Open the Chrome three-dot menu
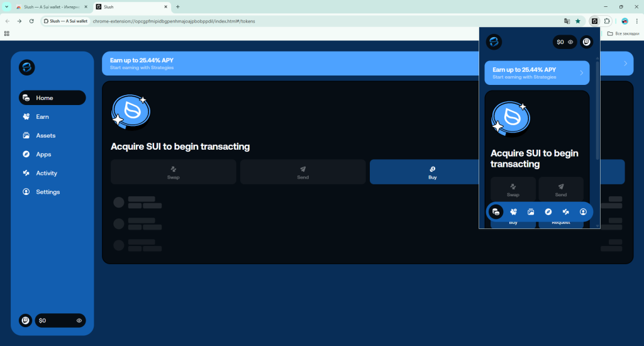The width and height of the screenshot is (644, 346). 636,21
